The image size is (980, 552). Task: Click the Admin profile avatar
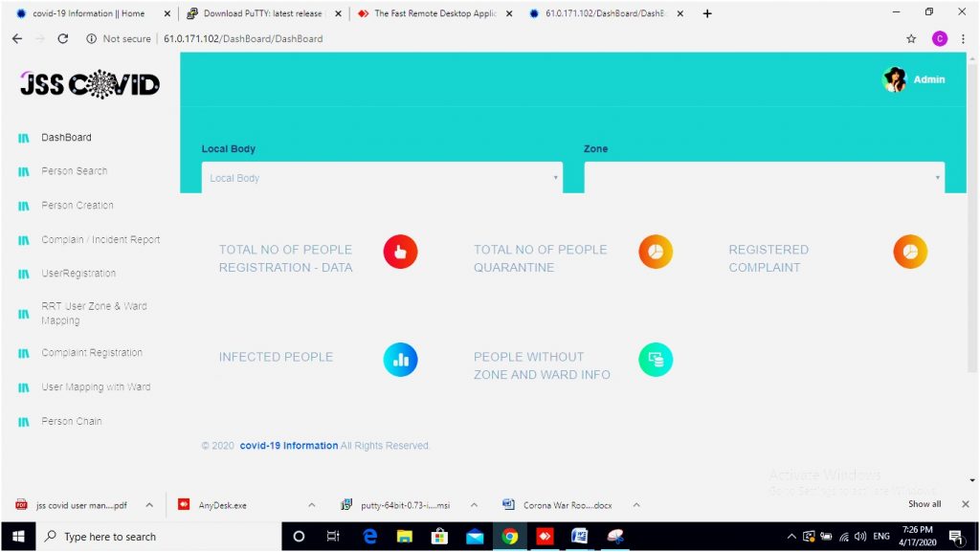(895, 79)
